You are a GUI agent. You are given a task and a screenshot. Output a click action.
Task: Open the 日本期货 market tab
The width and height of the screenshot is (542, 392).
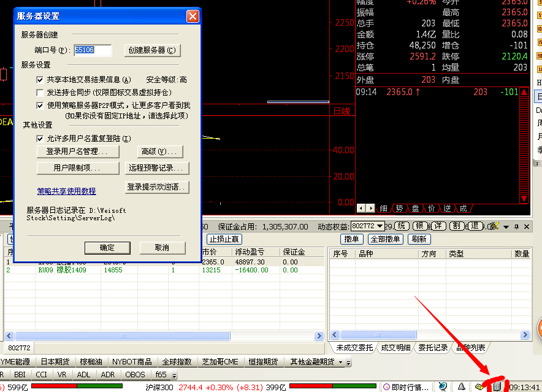pos(55,362)
